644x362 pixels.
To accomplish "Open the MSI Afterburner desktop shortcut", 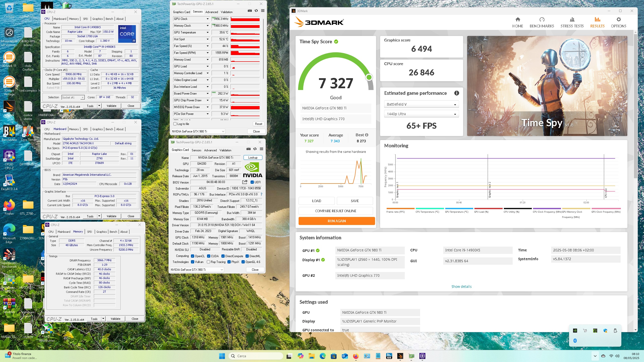I will [47, 332].
